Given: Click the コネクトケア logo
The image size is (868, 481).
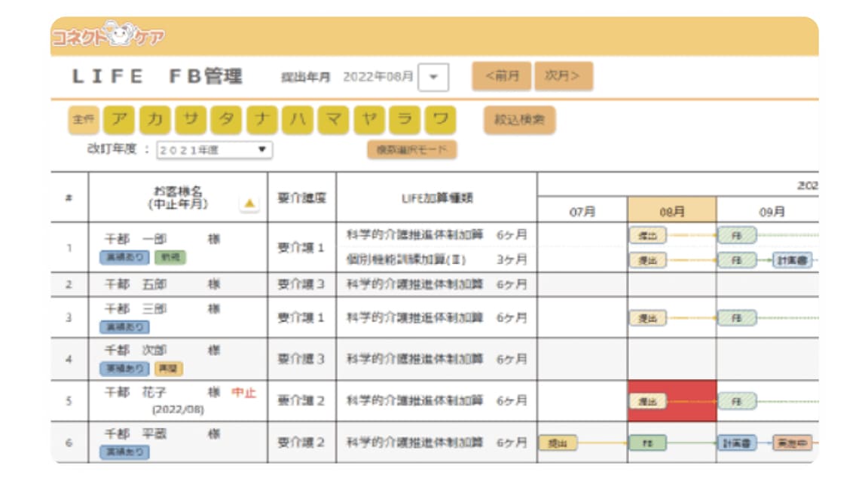Looking at the screenshot, I should (108, 36).
